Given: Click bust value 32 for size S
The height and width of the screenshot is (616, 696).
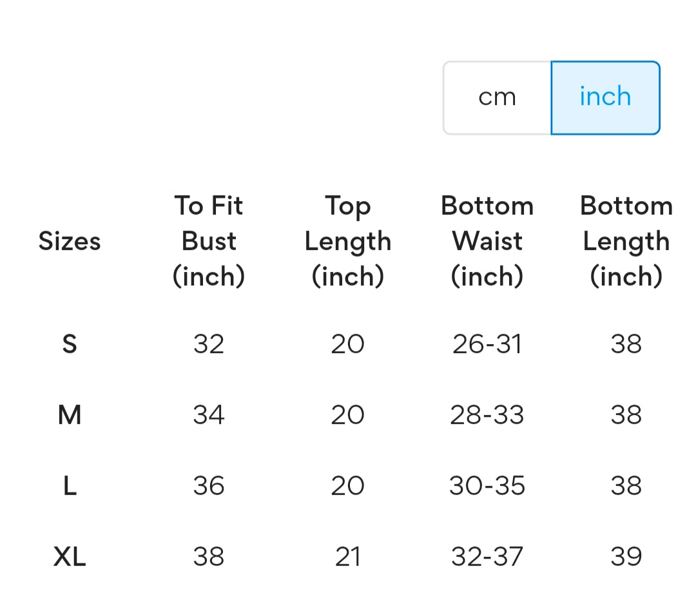Looking at the screenshot, I should pos(209,344).
